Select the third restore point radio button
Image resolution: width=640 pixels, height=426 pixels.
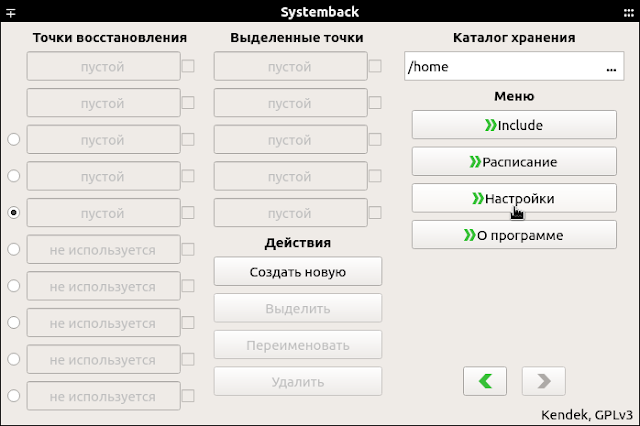(x=13, y=140)
